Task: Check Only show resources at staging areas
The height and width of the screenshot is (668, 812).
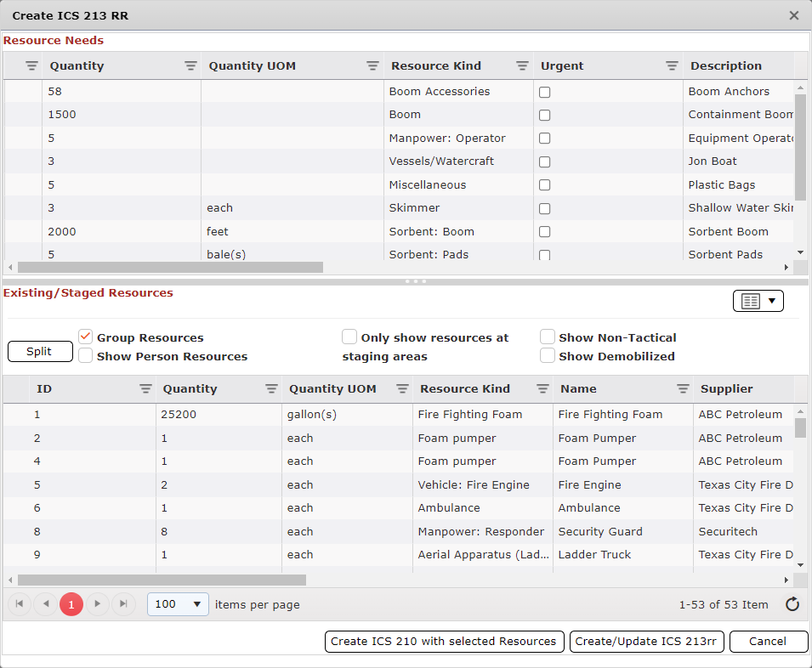Action: coord(349,337)
